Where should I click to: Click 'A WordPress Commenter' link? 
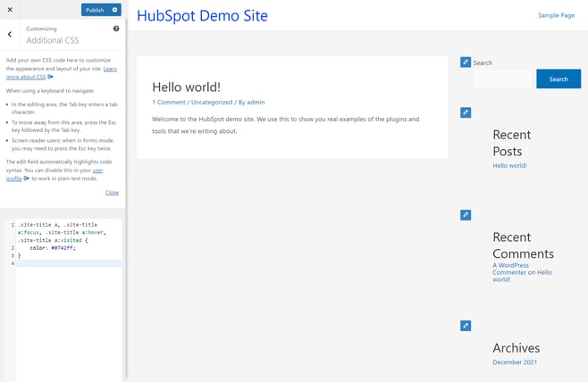[x=510, y=269]
